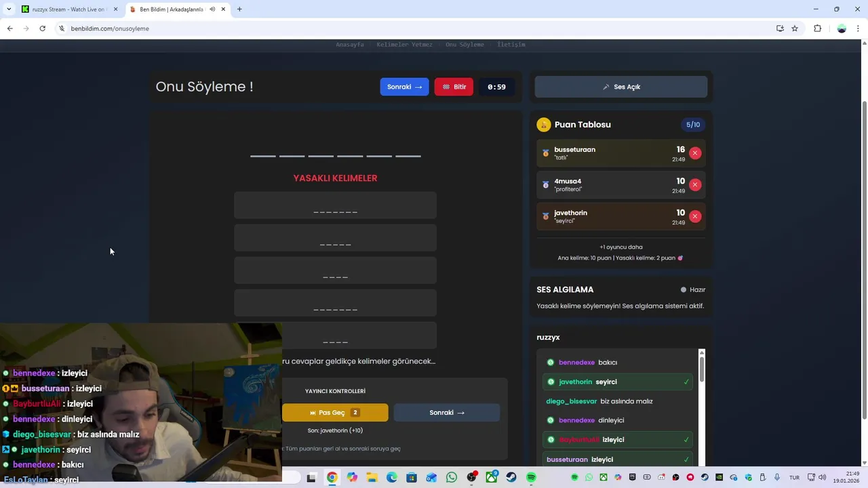
Task: Open Onu Söyleme nav link
Action: (465, 45)
